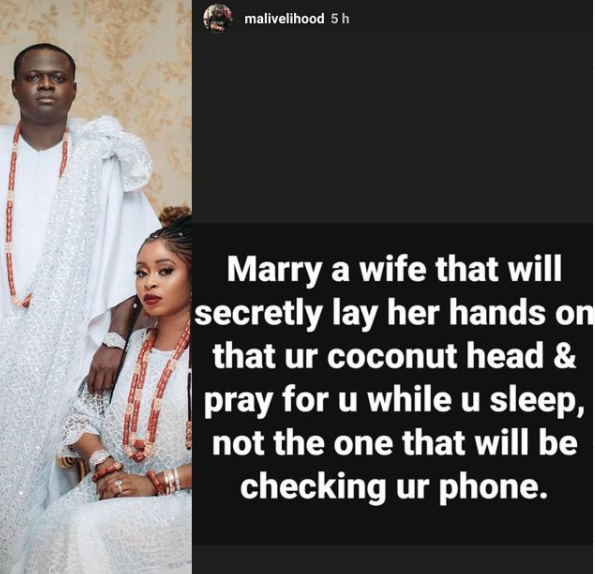Click the "&" symbol in the quote

point(567,357)
